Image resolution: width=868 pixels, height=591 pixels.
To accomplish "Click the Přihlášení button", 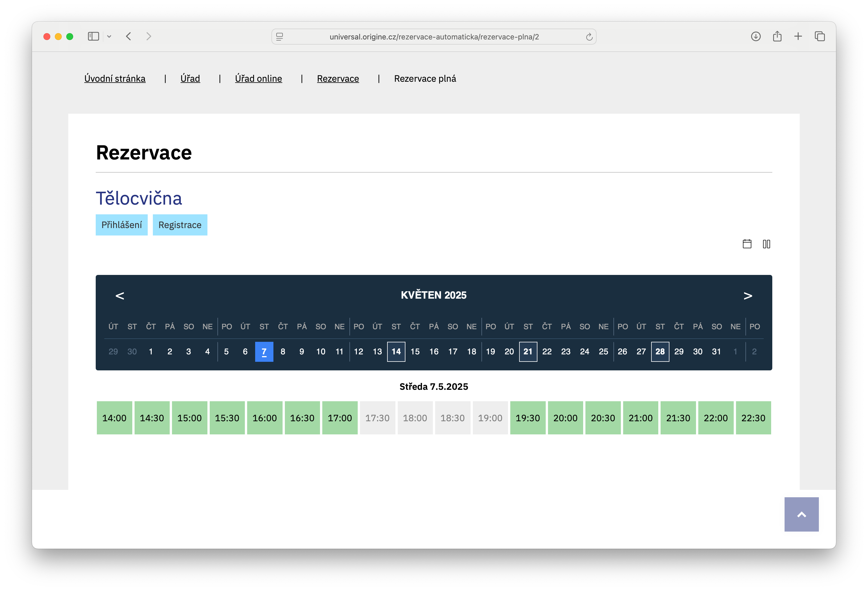I will (x=121, y=225).
